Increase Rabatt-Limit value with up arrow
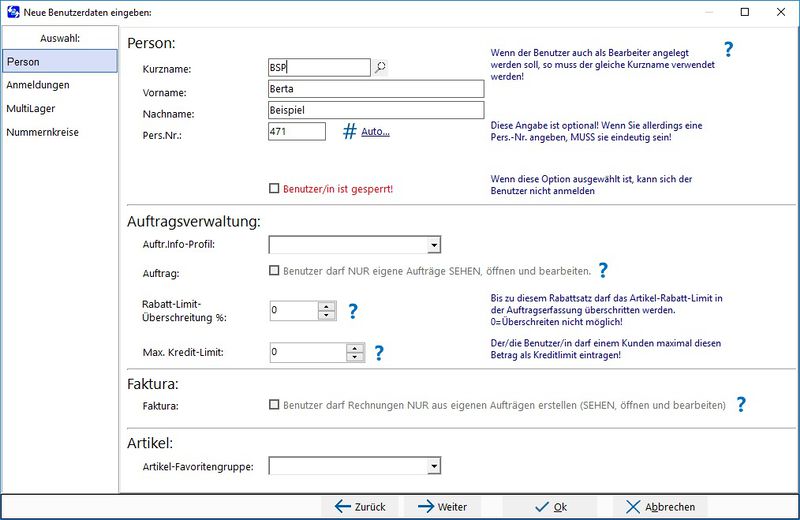800x520 pixels. pyautogui.click(x=326, y=306)
